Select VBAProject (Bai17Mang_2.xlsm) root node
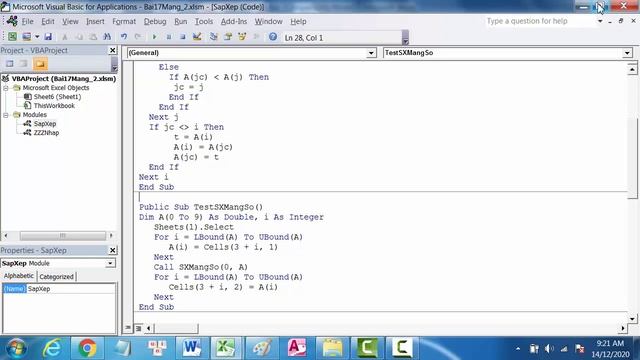The width and height of the screenshot is (640, 360). coord(64,78)
